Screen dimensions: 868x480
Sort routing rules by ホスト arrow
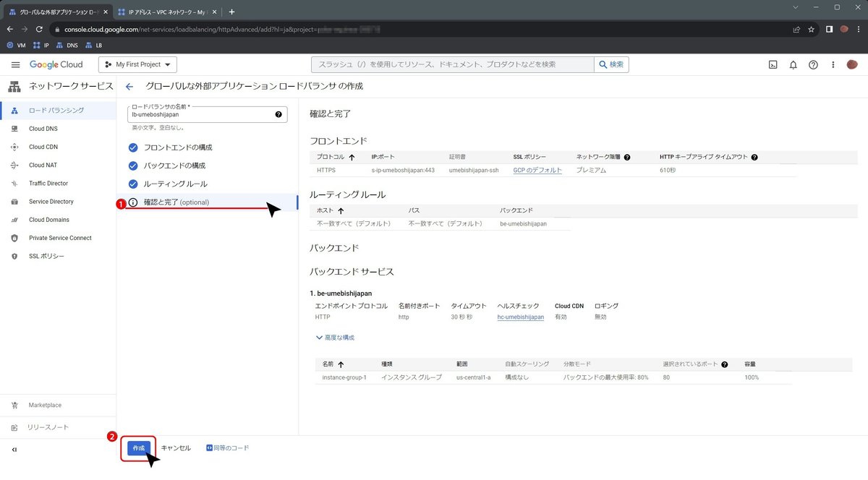341,210
